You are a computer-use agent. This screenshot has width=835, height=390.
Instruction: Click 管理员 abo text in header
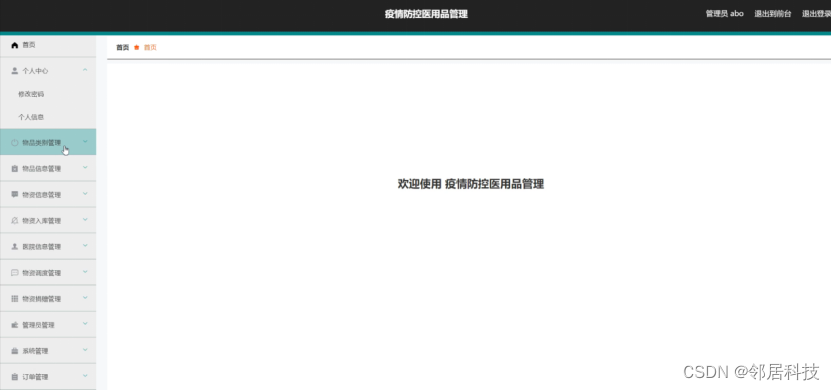[724, 14]
